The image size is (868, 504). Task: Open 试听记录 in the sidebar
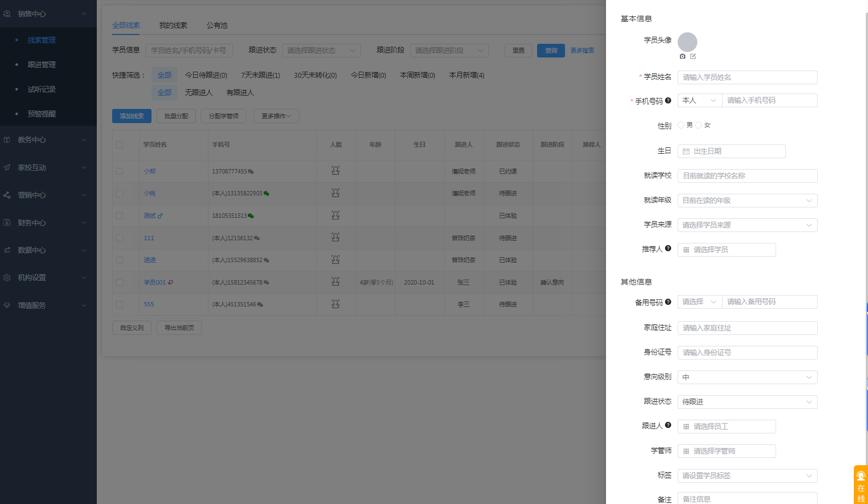point(42,89)
